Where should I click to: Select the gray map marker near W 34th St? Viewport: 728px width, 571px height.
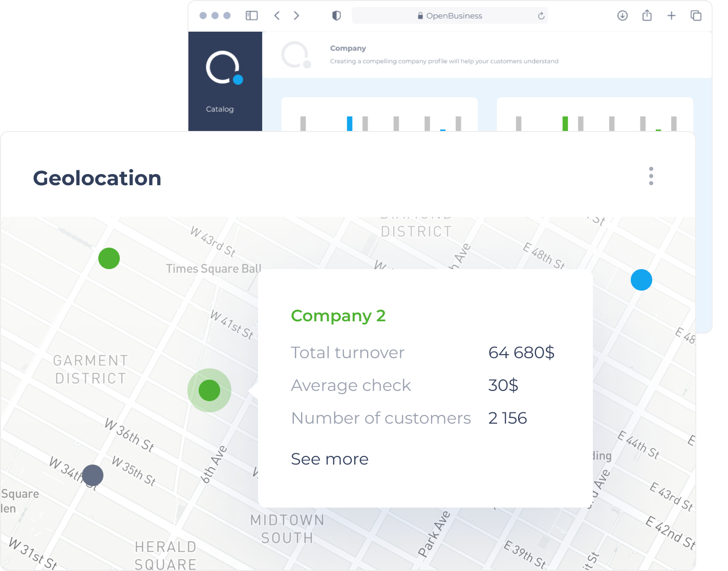93,475
